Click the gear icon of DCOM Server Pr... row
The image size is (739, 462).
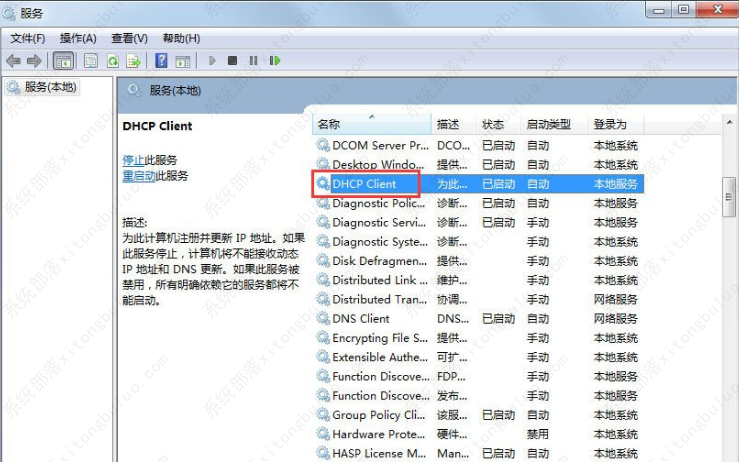[323, 145]
